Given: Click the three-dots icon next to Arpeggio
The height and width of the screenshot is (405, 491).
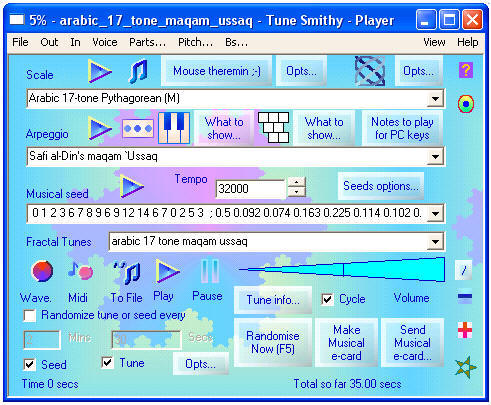Looking at the screenshot, I should click(138, 128).
